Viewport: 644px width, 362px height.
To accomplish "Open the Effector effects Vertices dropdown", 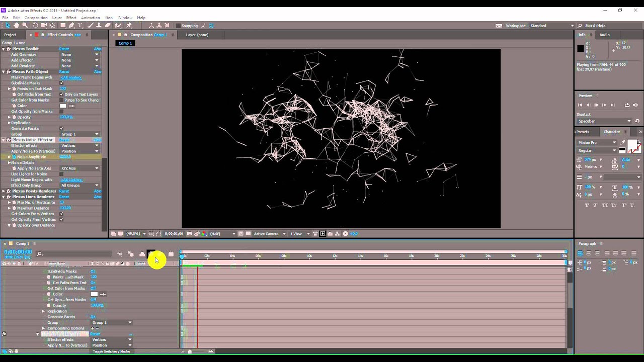I will pos(79,146).
